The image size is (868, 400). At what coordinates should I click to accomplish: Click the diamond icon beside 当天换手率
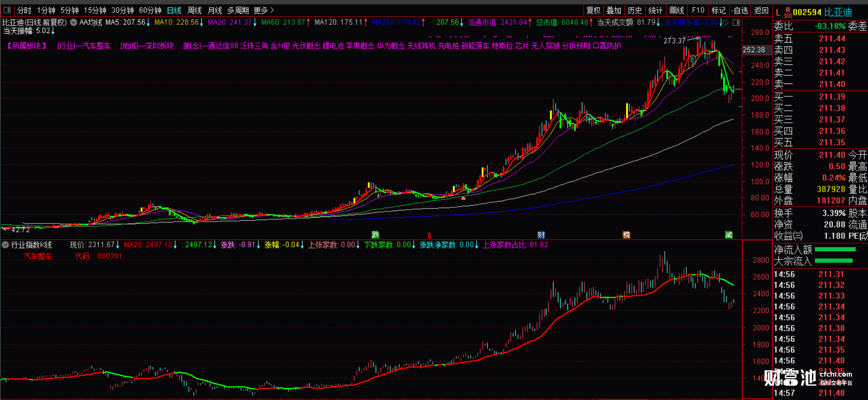click(x=725, y=23)
